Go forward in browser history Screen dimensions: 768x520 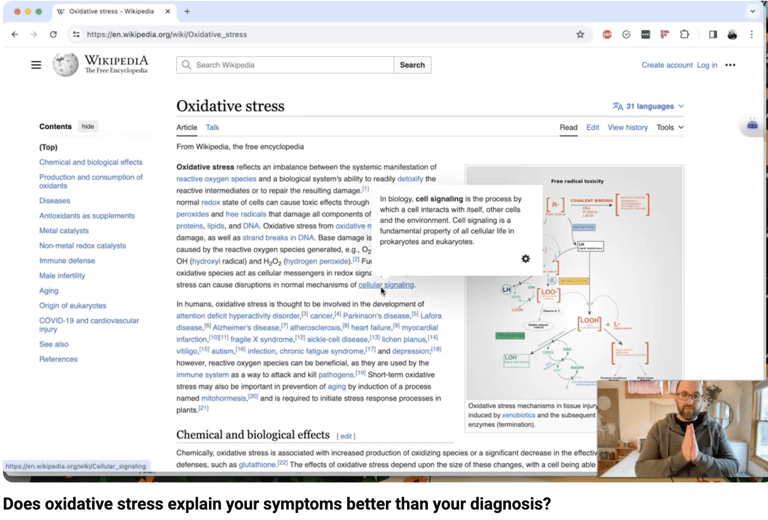(33, 34)
